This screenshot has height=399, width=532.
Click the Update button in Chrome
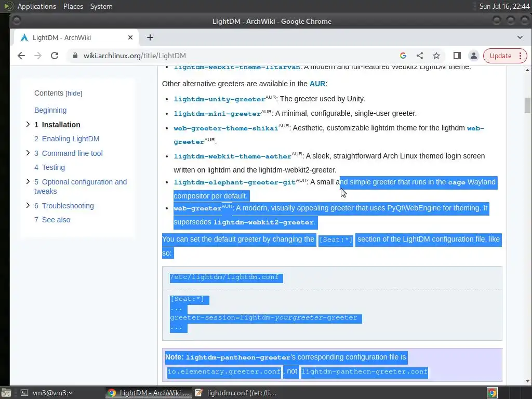click(500, 56)
